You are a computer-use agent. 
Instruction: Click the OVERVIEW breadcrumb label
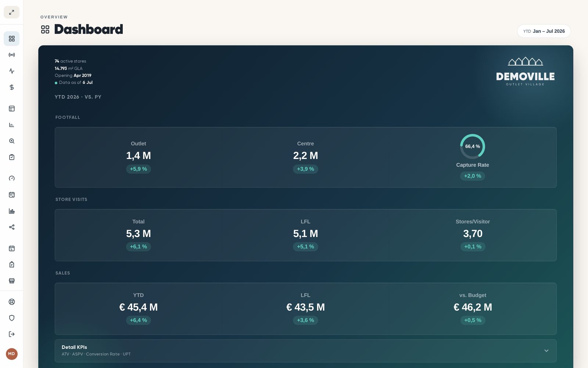click(x=54, y=17)
